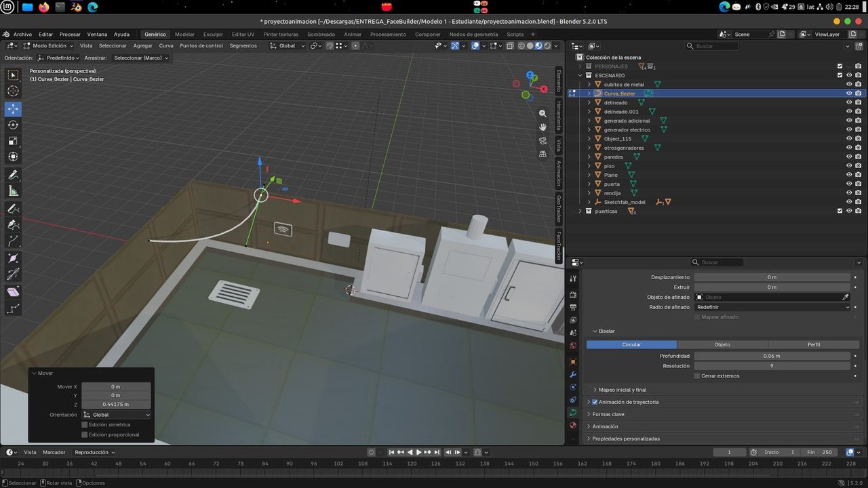
Task: Switch to the Modelar workspace tab
Action: click(184, 34)
